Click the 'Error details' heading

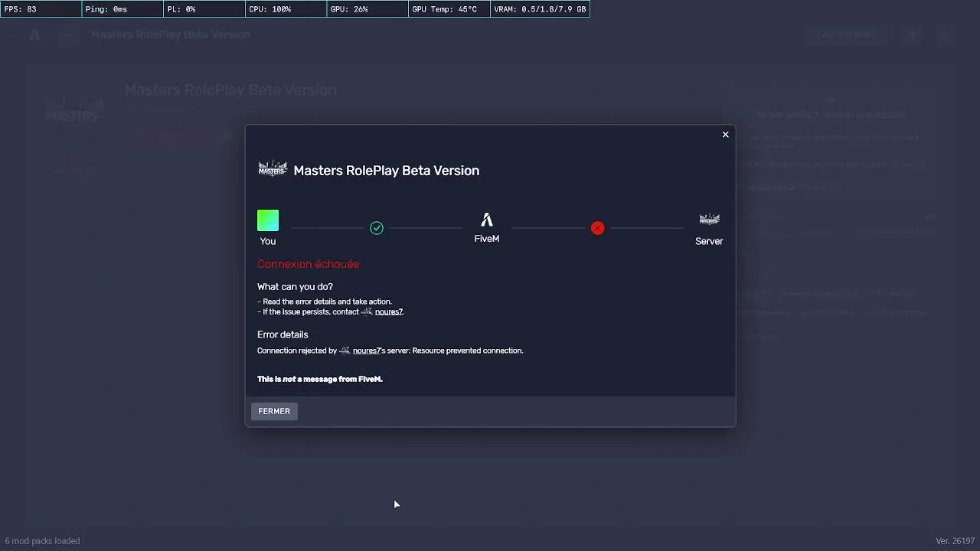(x=283, y=334)
